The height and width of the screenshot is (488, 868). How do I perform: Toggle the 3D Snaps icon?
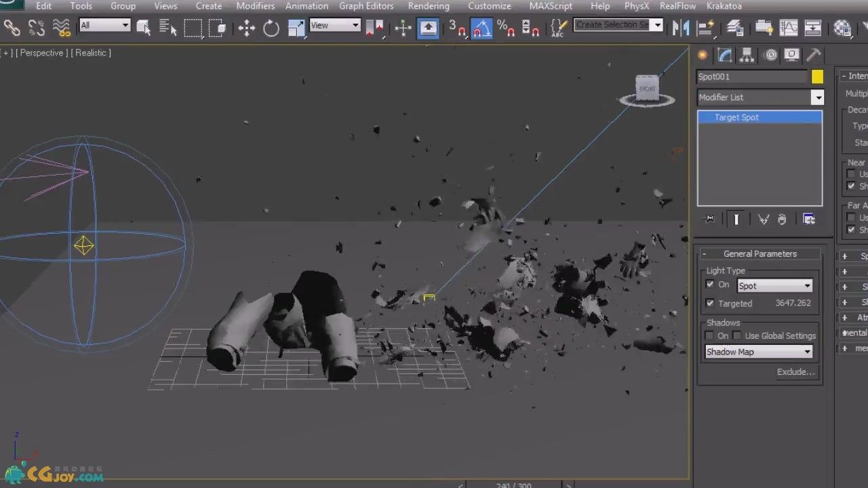pyautogui.click(x=457, y=28)
